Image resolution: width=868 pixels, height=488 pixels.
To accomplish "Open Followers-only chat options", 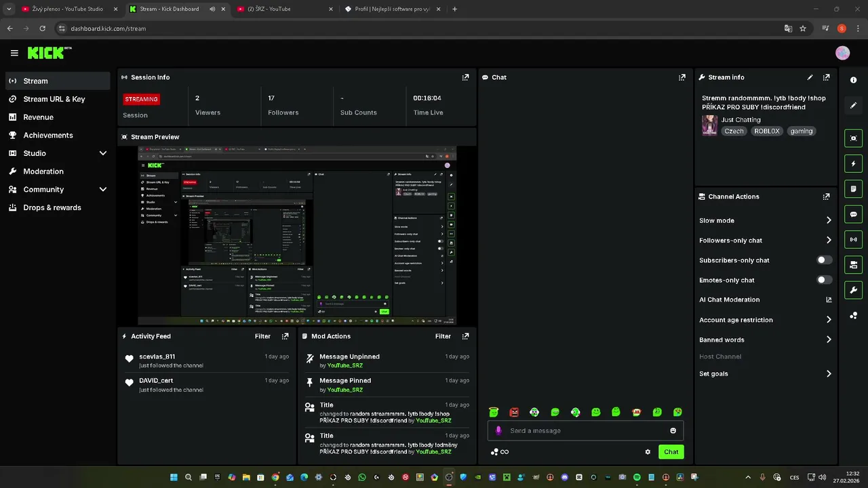I will click(x=765, y=241).
